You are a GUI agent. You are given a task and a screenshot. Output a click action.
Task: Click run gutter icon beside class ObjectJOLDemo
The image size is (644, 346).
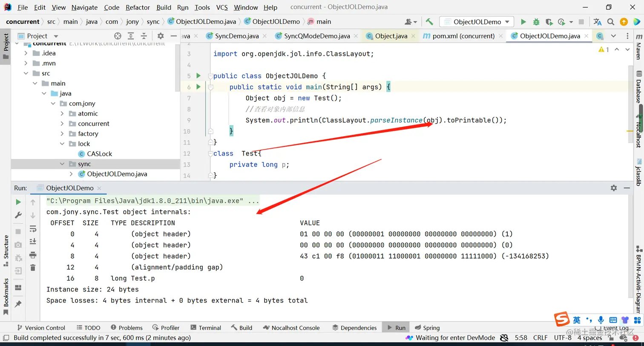pos(198,76)
